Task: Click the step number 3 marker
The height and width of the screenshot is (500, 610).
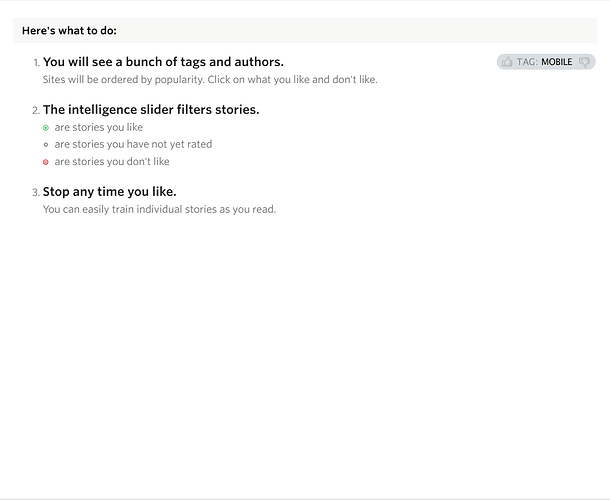Action: 36,193
